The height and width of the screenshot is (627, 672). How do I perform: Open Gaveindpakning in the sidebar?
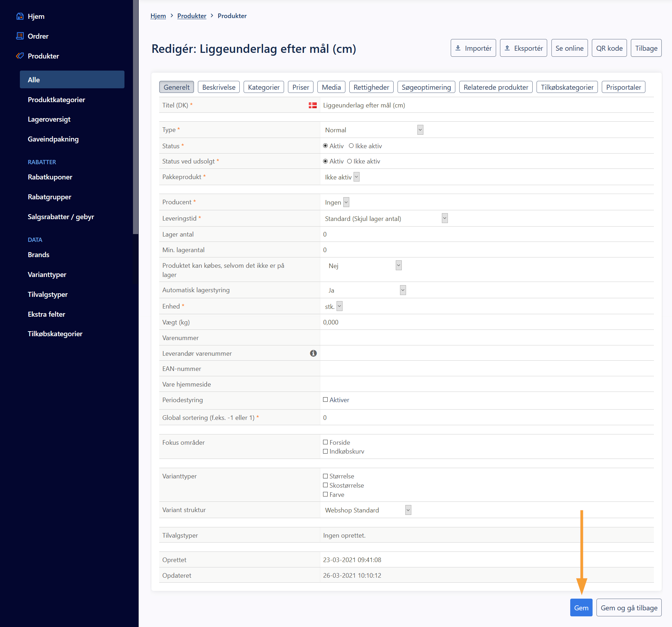pos(53,139)
